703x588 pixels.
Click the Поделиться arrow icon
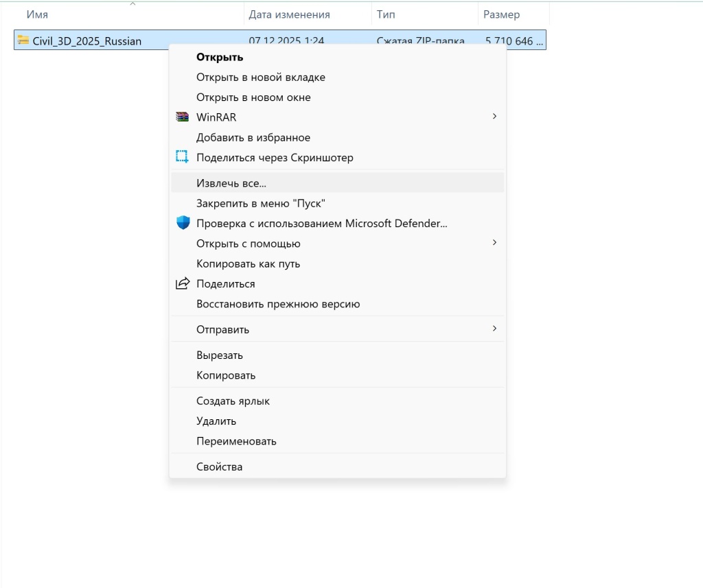coord(182,283)
